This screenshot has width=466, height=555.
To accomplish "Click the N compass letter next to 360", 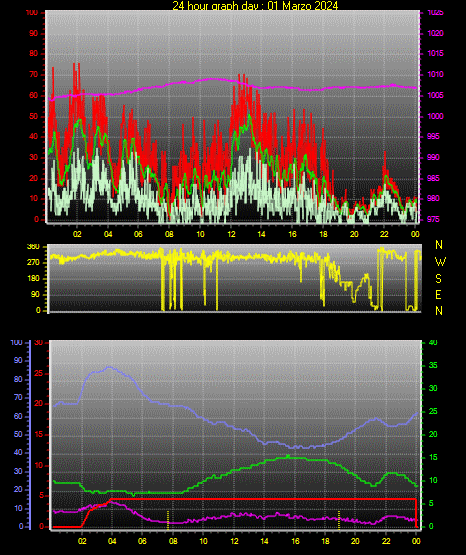I will point(439,245).
